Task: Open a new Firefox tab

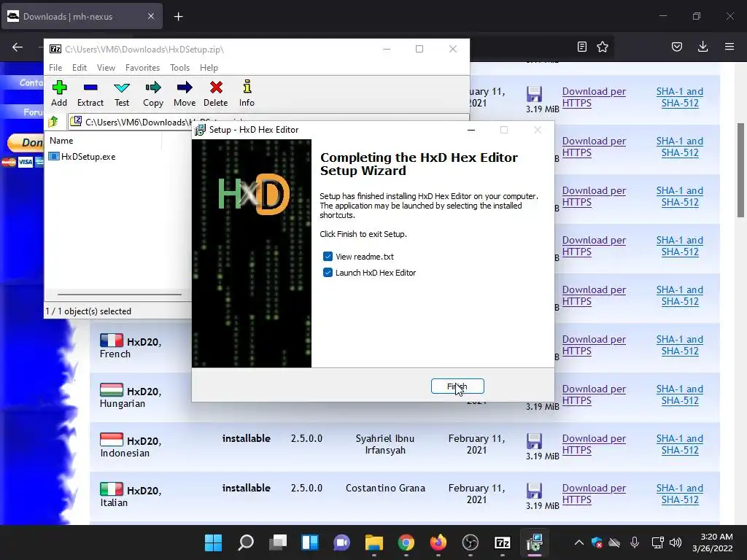Action: [x=178, y=17]
